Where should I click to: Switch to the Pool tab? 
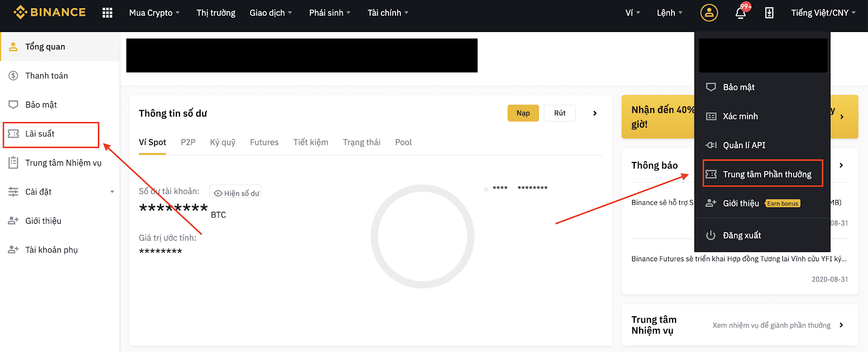coord(404,142)
